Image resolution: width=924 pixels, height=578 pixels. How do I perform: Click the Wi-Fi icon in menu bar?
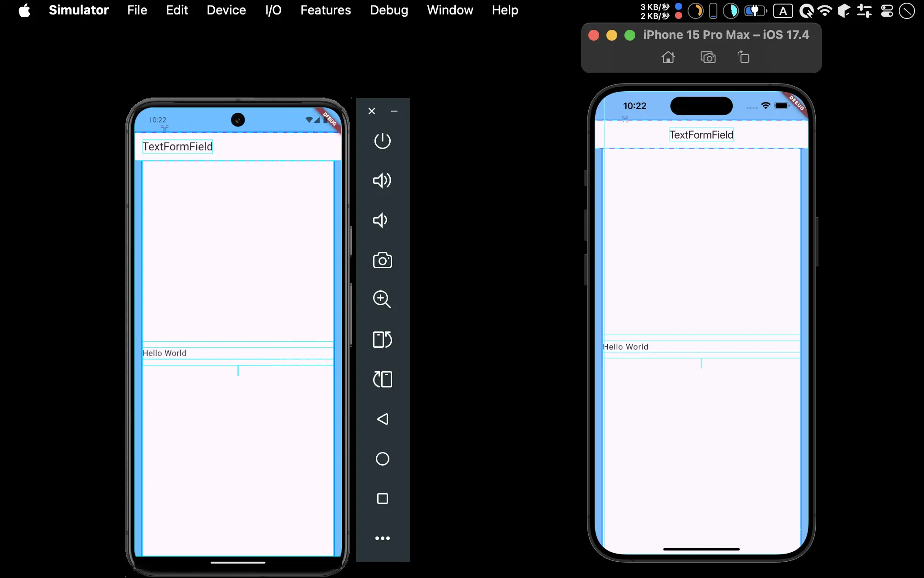coord(825,11)
